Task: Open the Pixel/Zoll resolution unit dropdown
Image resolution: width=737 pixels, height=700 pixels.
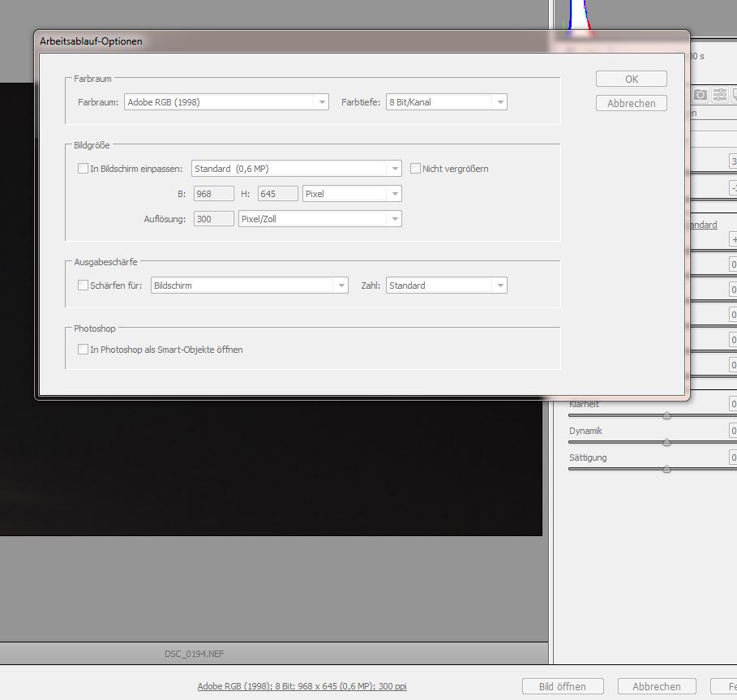Action: 320,219
